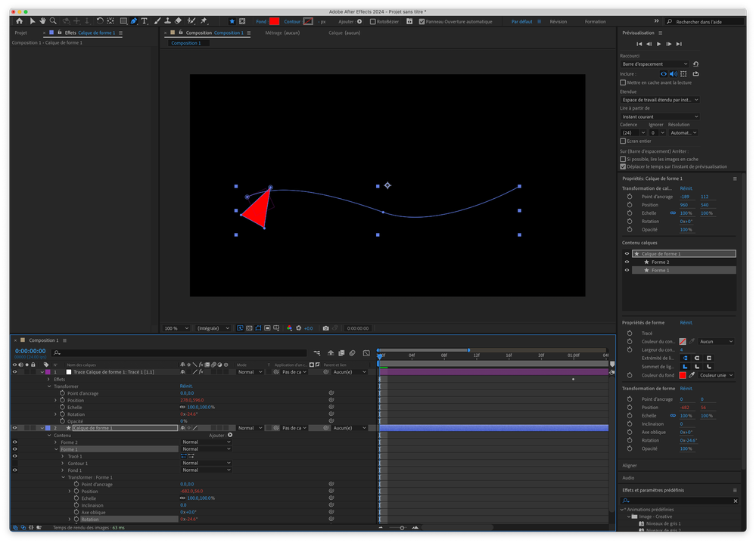Toggle audio inclusion in preview
Screen dimensions: 756x543
point(674,74)
